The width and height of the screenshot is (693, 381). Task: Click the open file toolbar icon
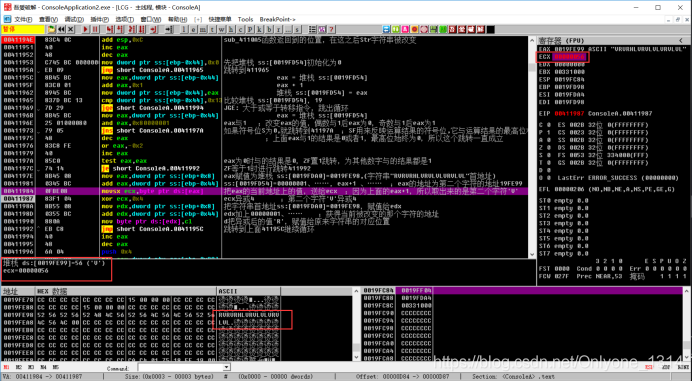pyautogui.click(x=52, y=29)
